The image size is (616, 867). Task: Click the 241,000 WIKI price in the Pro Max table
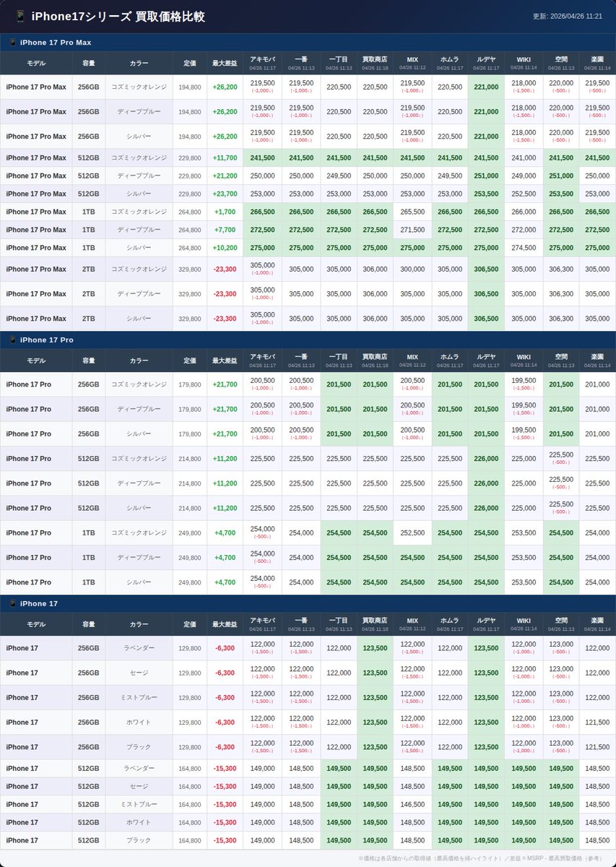(x=524, y=158)
